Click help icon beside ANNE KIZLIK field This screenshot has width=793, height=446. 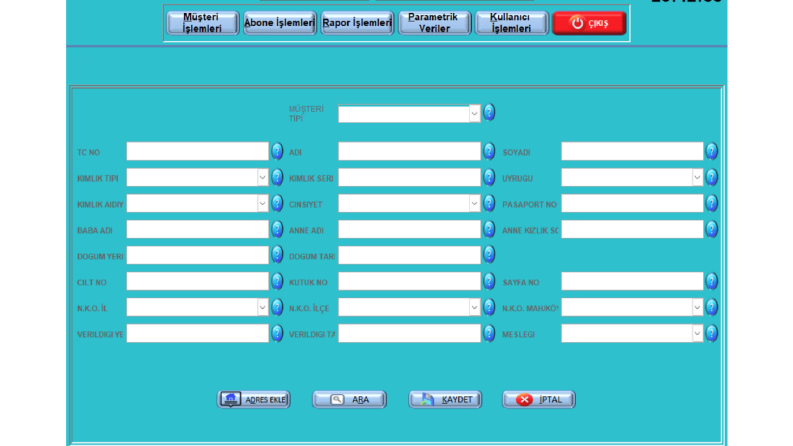tap(712, 229)
